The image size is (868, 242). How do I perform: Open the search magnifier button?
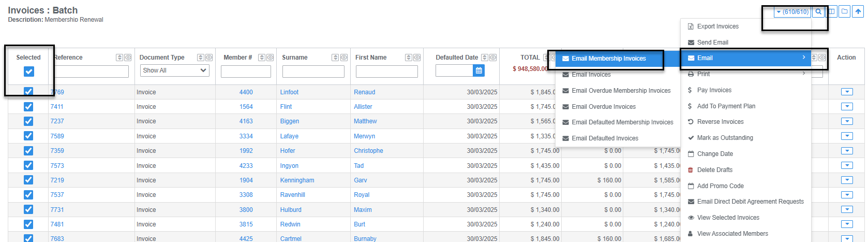point(818,11)
